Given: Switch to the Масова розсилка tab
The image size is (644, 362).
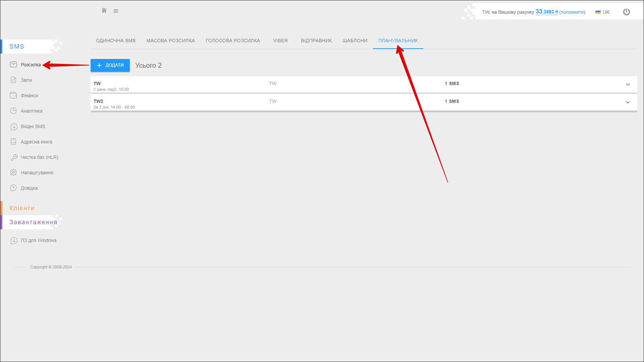Looking at the screenshot, I should (170, 41).
